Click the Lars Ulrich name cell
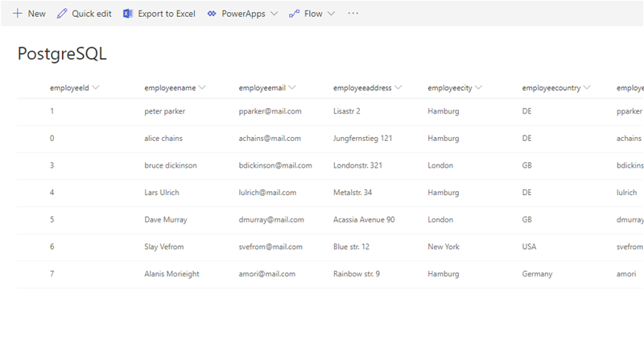Screen dimensions: 644x353 tap(161, 193)
